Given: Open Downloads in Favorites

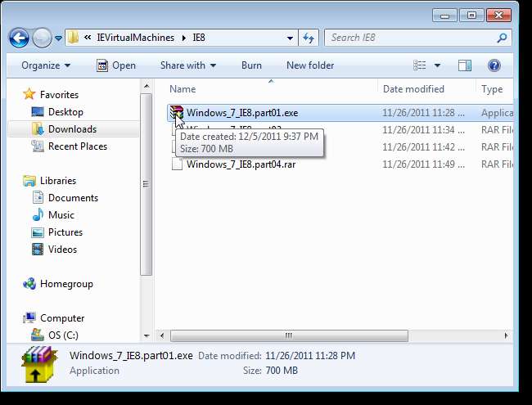Looking at the screenshot, I should pos(72,129).
